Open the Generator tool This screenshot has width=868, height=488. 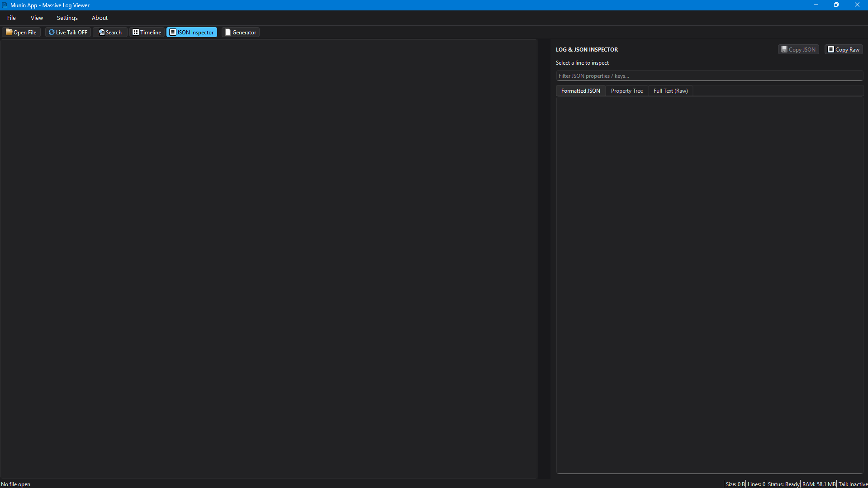click(241, 32)
